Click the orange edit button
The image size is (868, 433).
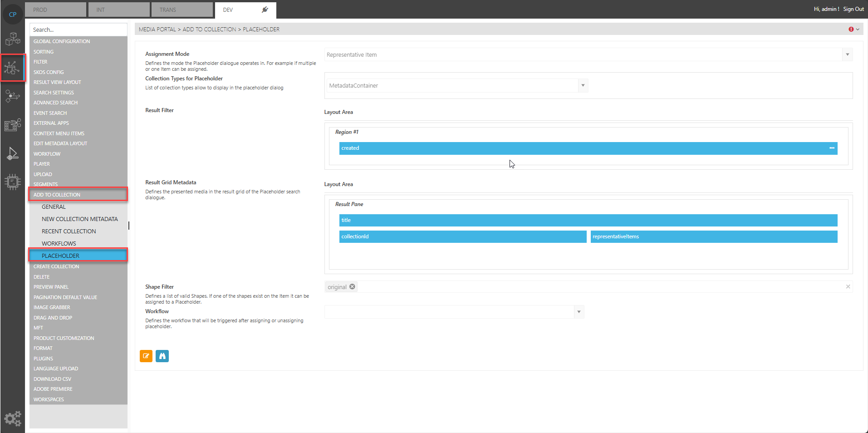click(146, 356)
